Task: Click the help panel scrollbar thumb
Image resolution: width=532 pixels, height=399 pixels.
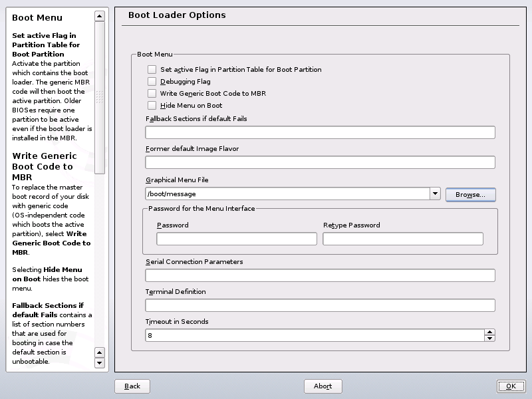Action: point(99,98)
